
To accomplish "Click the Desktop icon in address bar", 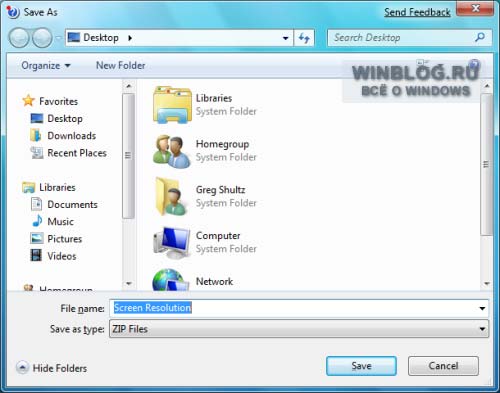I will point(74,37).
